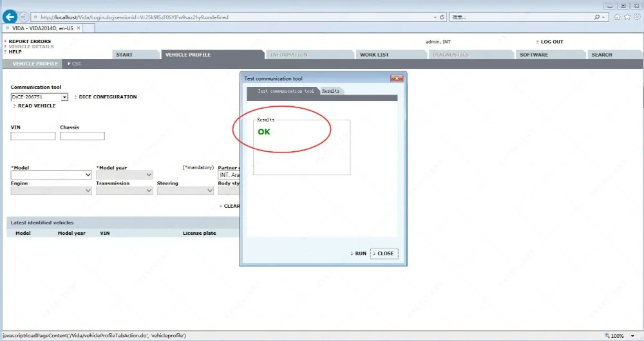644x341 pixels.
Task: Click LOG OUT link
Action: pos(552,42)
